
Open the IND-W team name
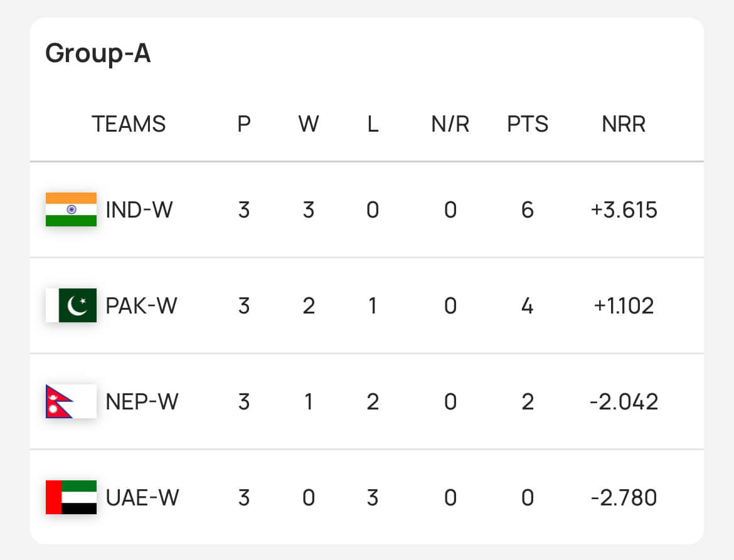[139, 209]
